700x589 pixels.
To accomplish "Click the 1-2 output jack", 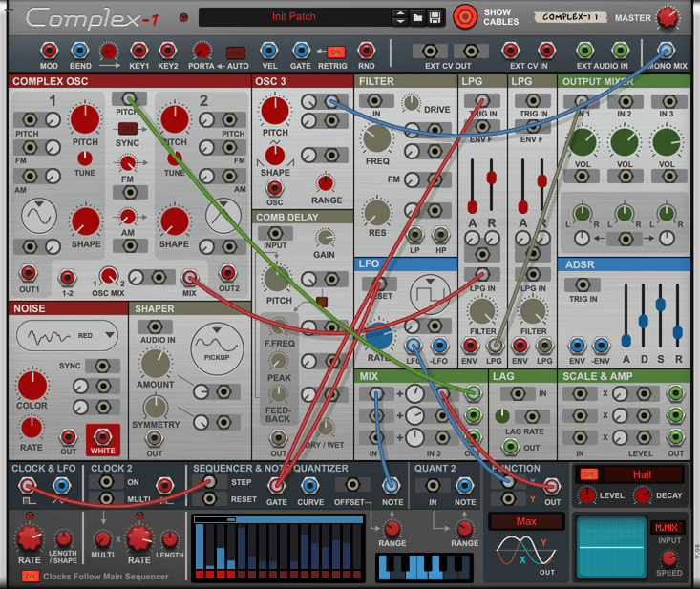I will (68, 278).
